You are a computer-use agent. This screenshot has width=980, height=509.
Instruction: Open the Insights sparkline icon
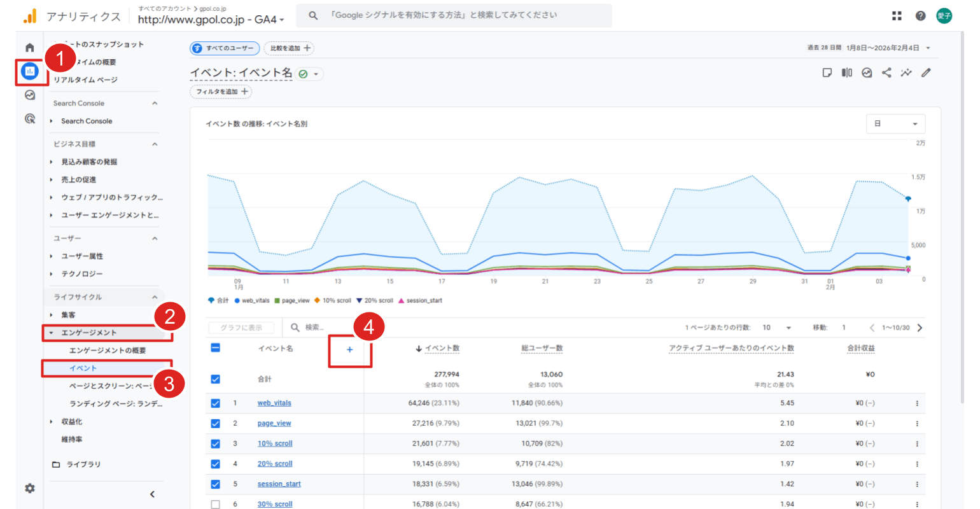pos(906,73)
